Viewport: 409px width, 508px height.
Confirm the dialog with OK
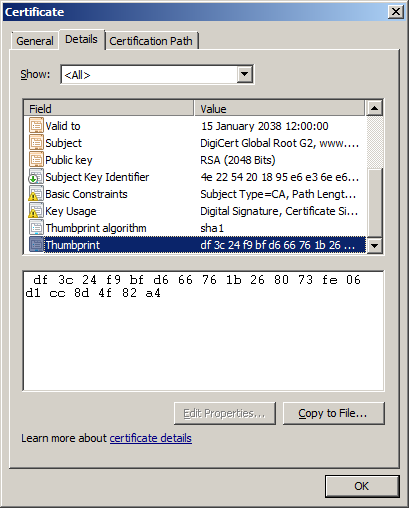click(362, 486)
